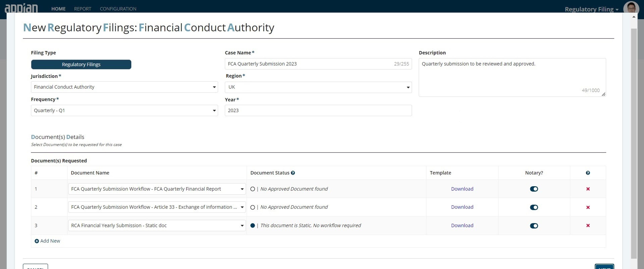Click the Description text area

coord(512,77)
